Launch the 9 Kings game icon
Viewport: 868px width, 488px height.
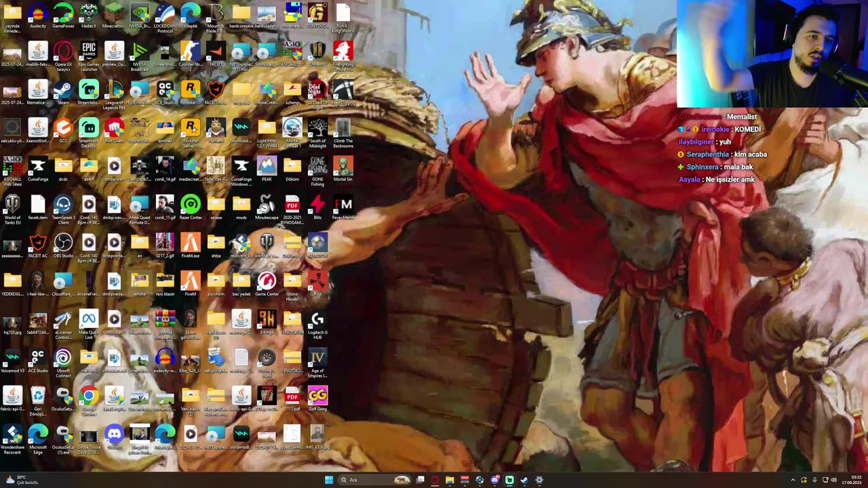267,323
